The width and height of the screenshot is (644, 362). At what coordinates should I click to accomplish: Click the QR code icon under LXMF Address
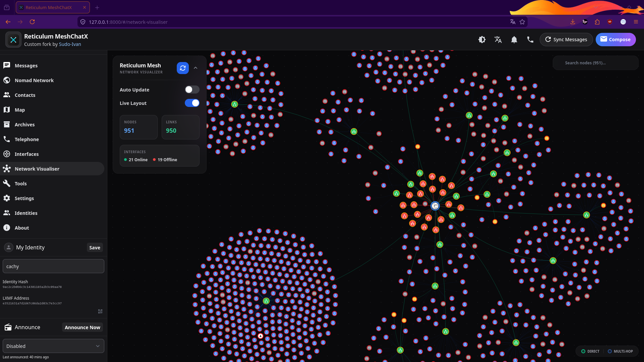100,311
